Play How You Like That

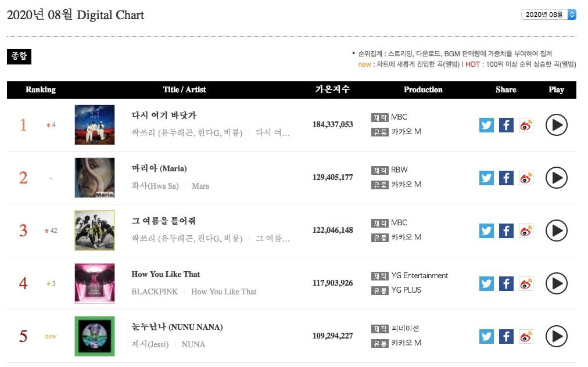click(x=556, y=283)
